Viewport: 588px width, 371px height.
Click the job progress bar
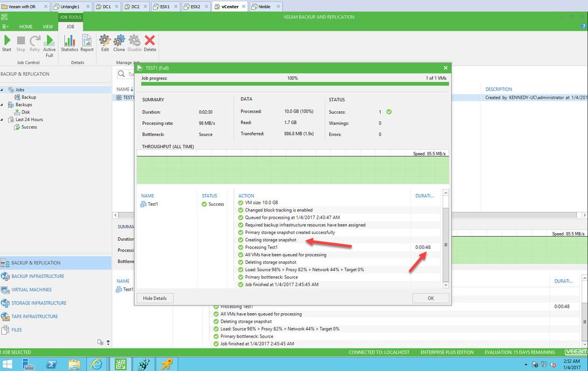[295, 84]
